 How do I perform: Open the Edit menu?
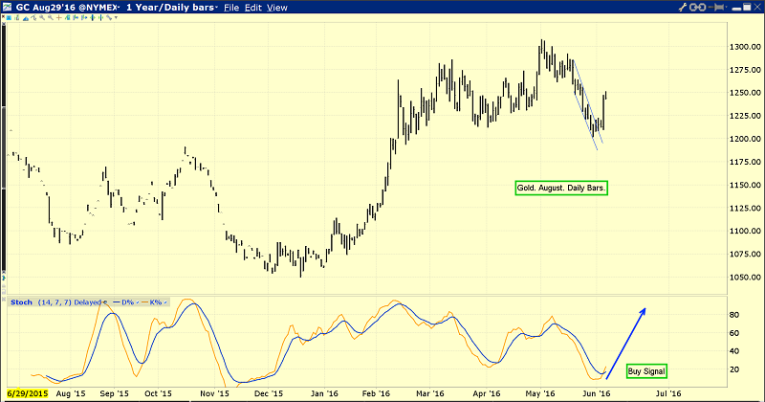252,7
